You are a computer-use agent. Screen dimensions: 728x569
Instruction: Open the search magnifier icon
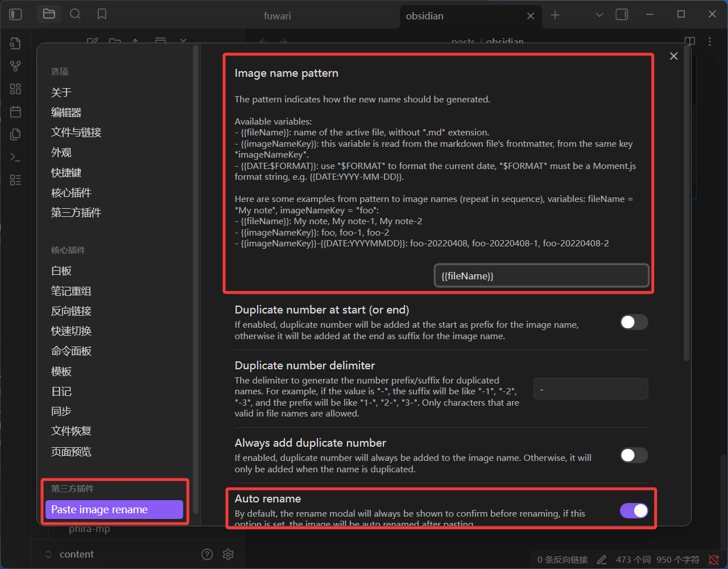pos(75,15)
